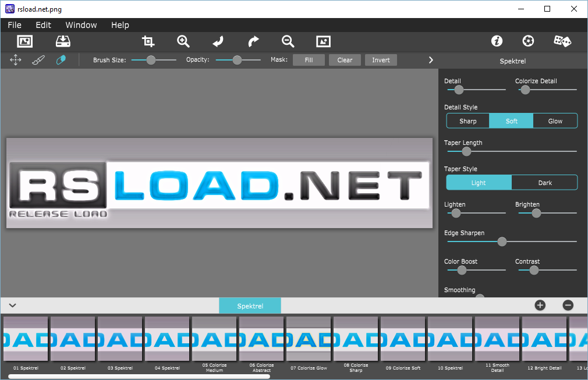This screenshot has width=588, height=380.
Task: Select preset 08 Colorize Sharp thumbnail
Action: [356, 339]
